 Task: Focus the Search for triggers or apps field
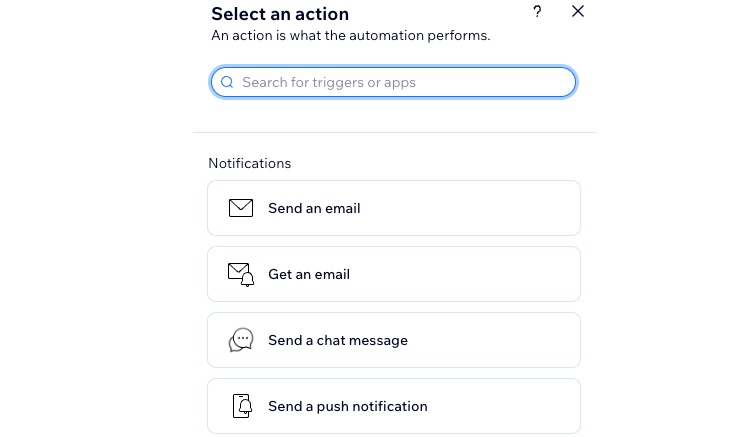(393, 82)
